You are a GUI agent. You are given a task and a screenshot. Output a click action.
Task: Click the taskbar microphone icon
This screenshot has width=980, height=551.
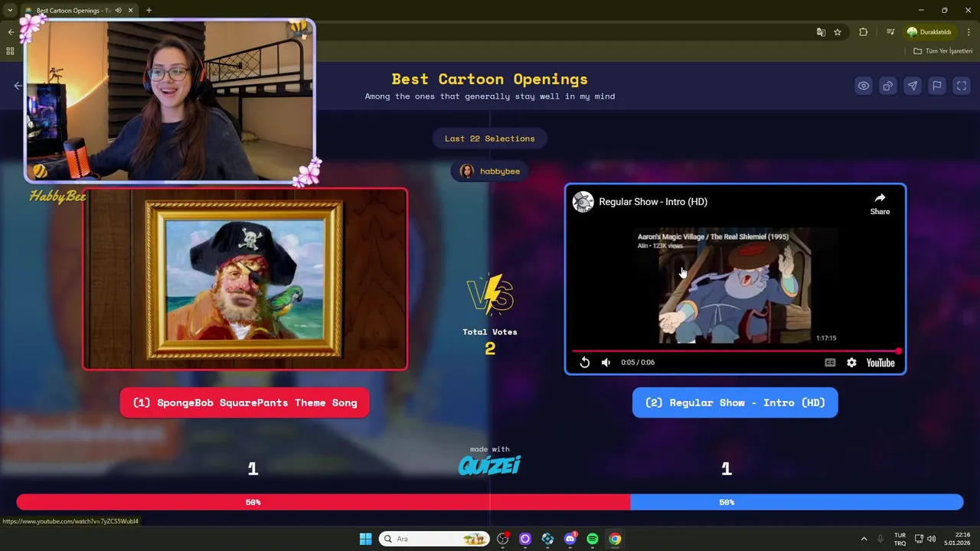click(880, 539)
